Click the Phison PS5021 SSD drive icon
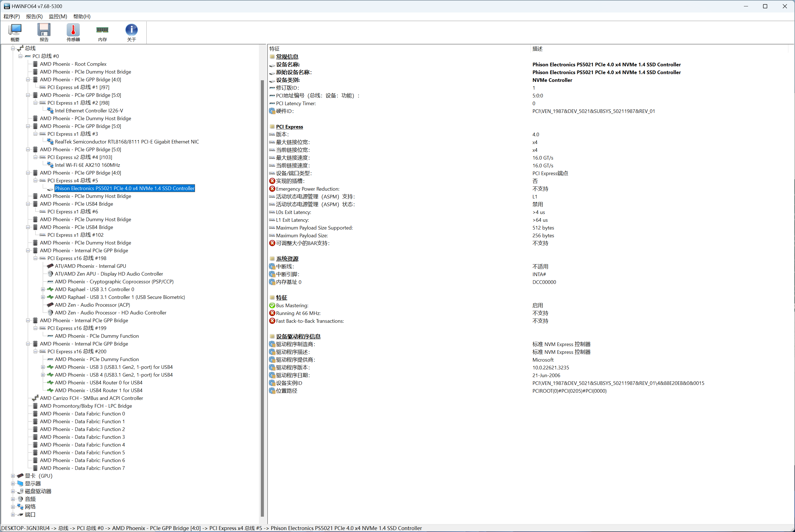Image resolution: width=795 pixels, height=532 pixels. (50, 189)
